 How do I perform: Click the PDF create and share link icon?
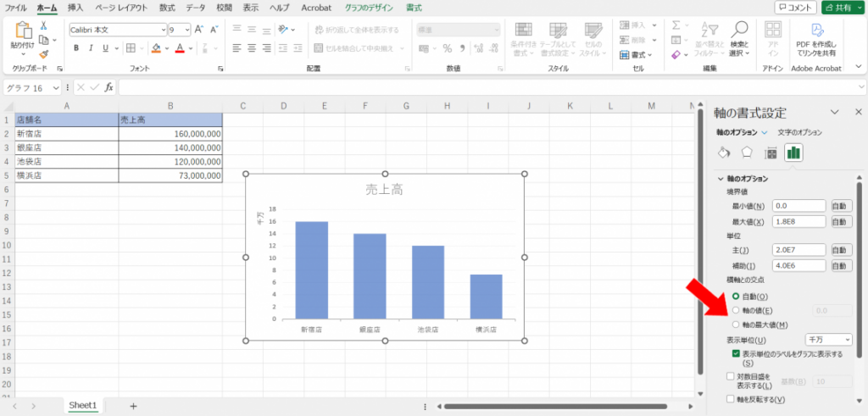click(x=816, y=30)
